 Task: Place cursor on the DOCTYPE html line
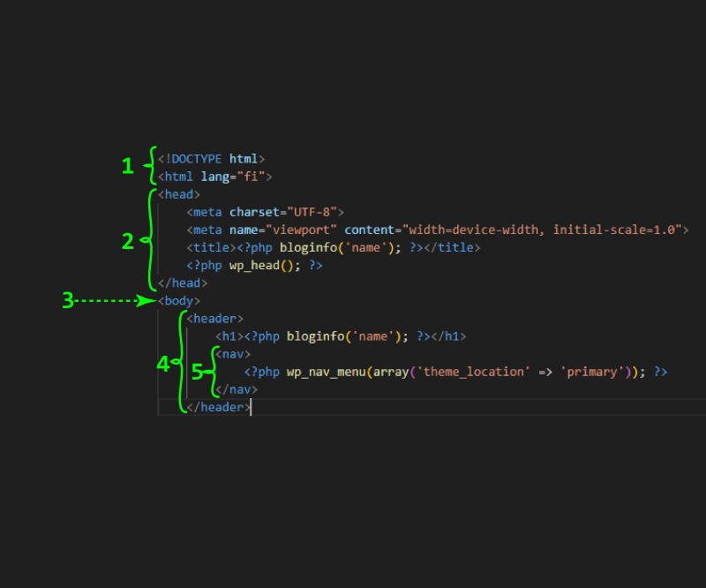[211, 159]
